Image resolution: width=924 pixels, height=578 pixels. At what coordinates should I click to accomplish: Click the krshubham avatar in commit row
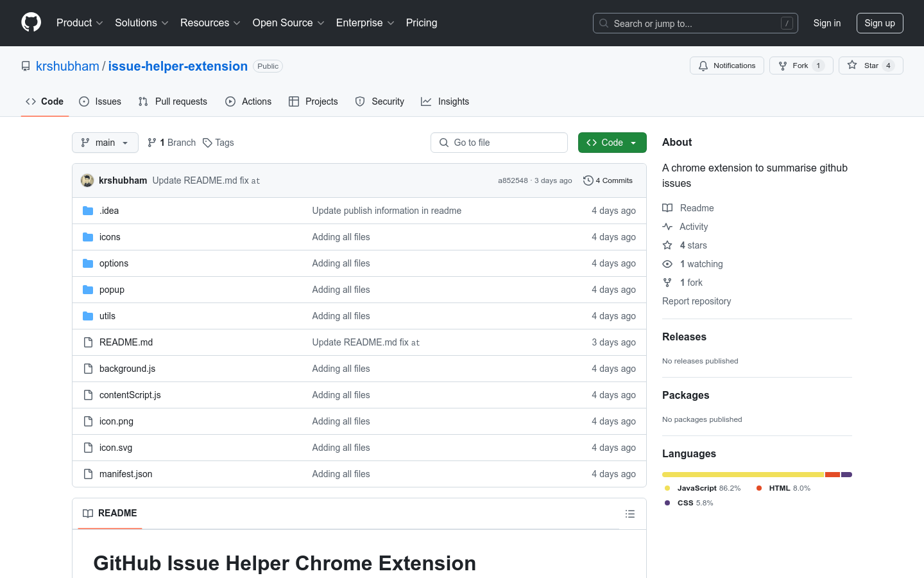[87, 180]
